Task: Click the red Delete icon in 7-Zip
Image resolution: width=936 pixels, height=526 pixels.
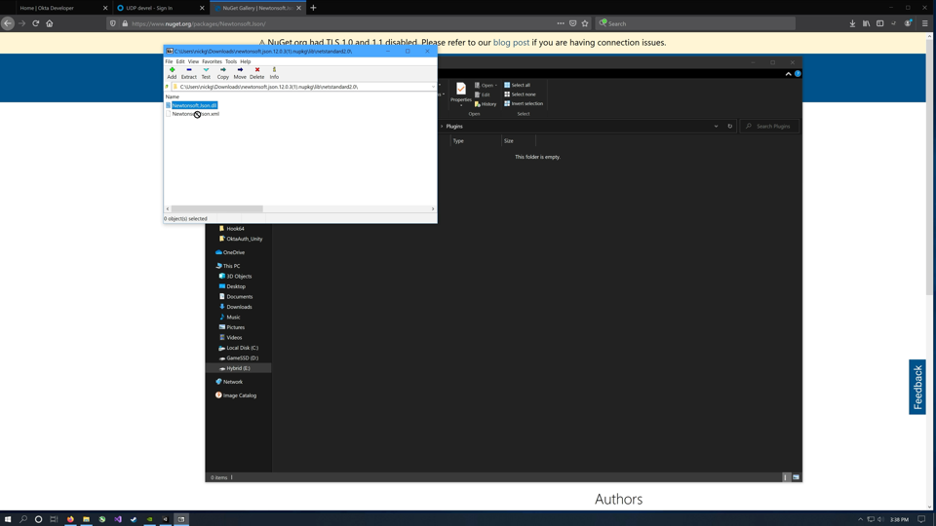Action: coord(257,72)
